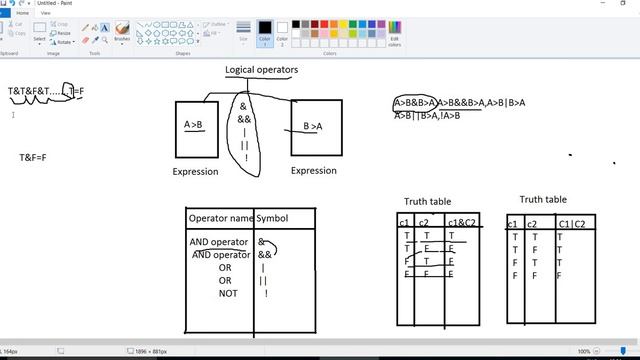The width and height of the screenshot is (640, 360).
Task: Adjust the zoom slider in status bar
Action: (x=623, y=351)
